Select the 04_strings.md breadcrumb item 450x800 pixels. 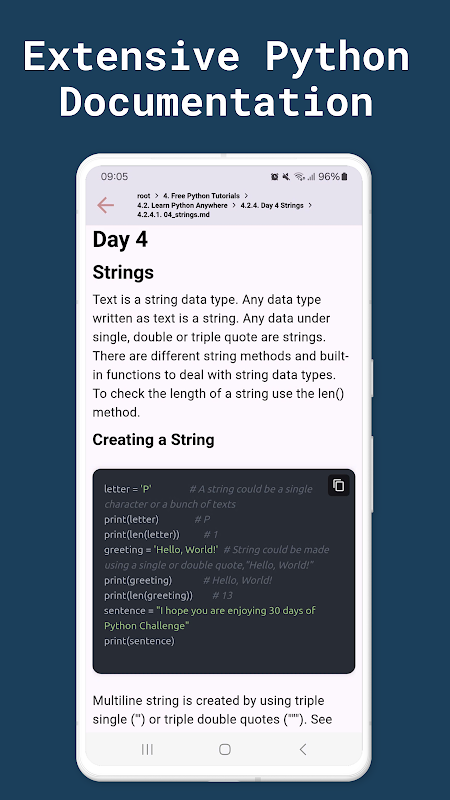[173, 215]
